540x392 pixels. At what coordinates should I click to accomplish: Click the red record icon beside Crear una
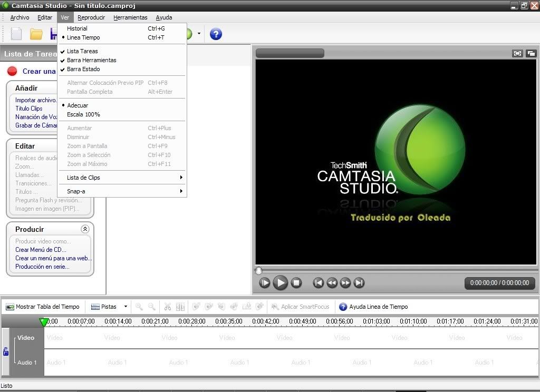click(12, 71)
